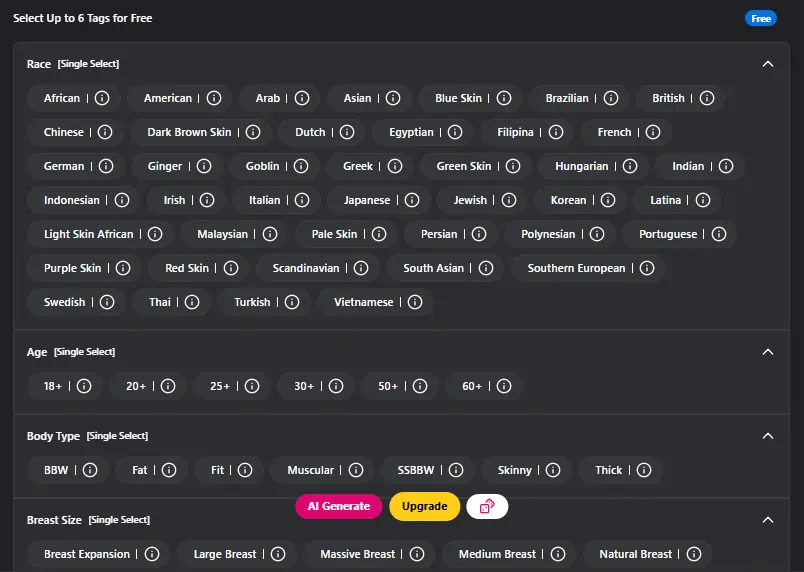Screen dimensions: 804x572
Task: Choose the Fit body type tag
Action: [217, 470]
